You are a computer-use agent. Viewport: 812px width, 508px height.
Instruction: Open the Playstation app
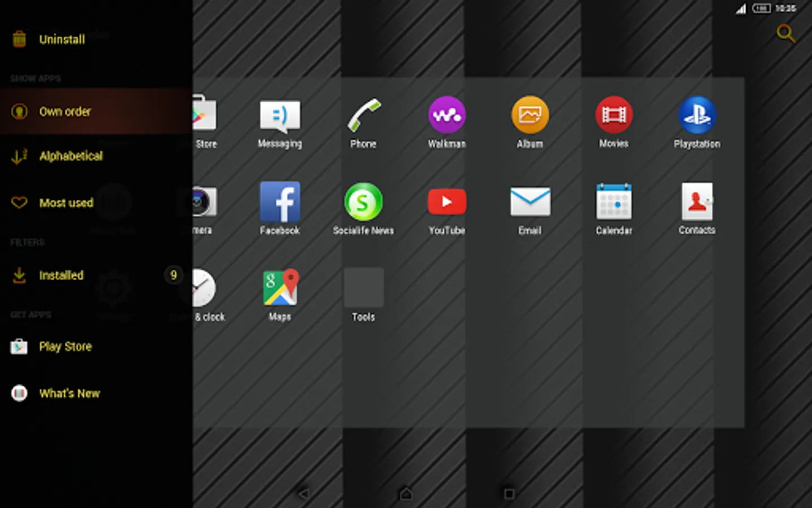pos(697,115)
